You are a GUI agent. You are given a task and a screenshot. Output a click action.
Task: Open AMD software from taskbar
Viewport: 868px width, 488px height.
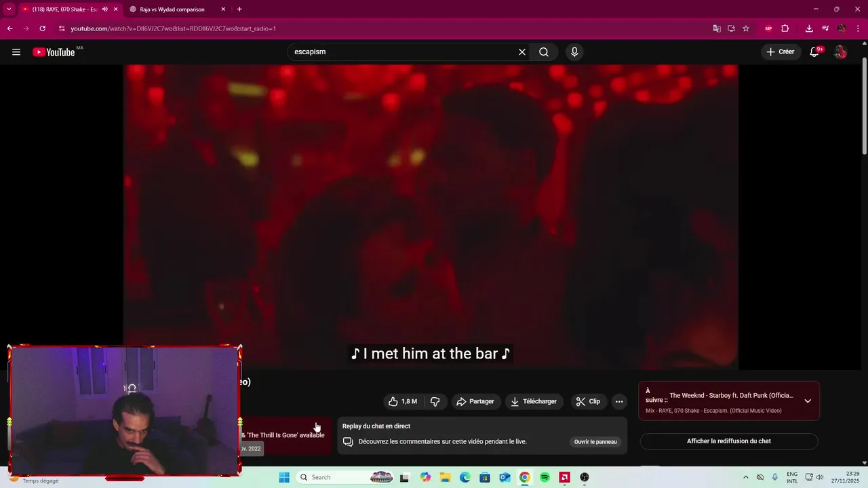coord(564,477)
